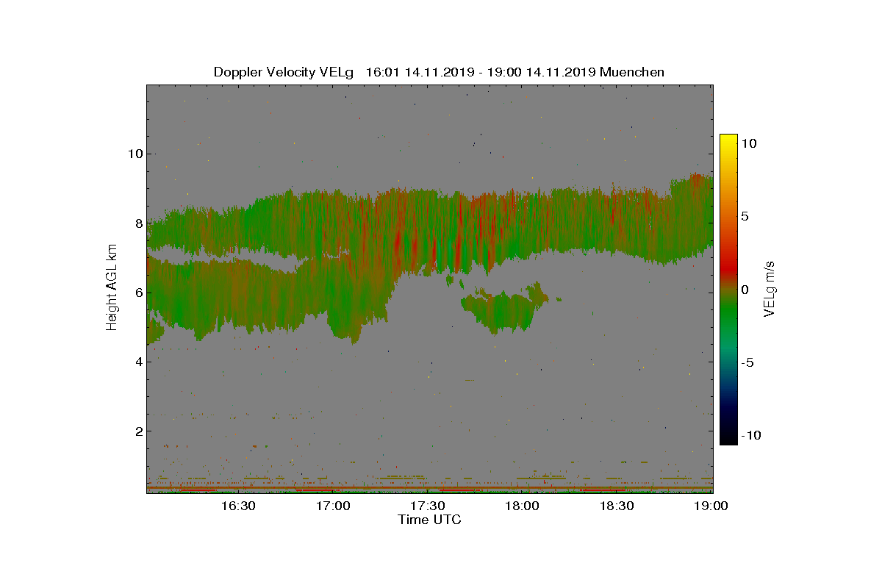
Task: Click the 17:00 time tick label
Action: (x=333, y=506)
